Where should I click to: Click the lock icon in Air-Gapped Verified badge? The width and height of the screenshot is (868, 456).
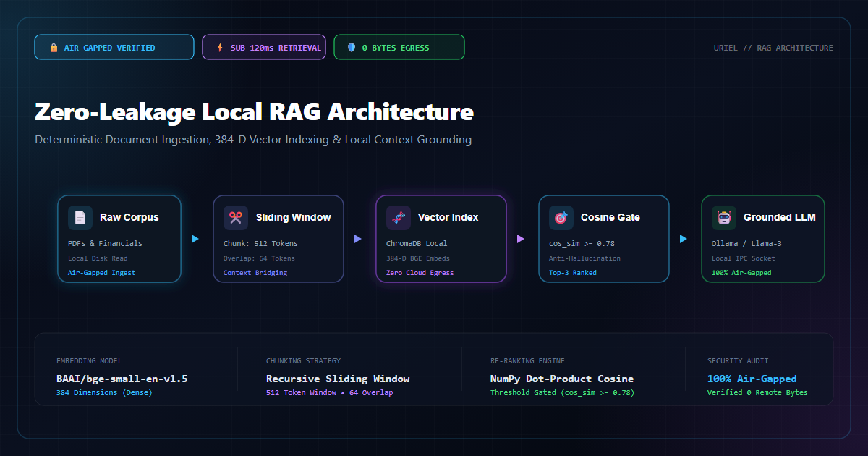click(x=54, y=48)
